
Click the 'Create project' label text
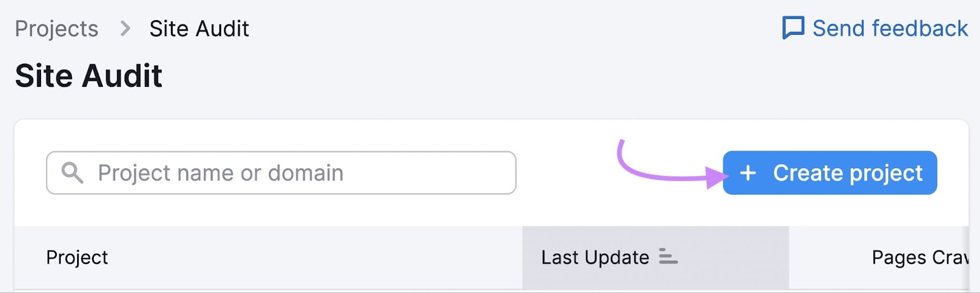[x=848, y=173]
